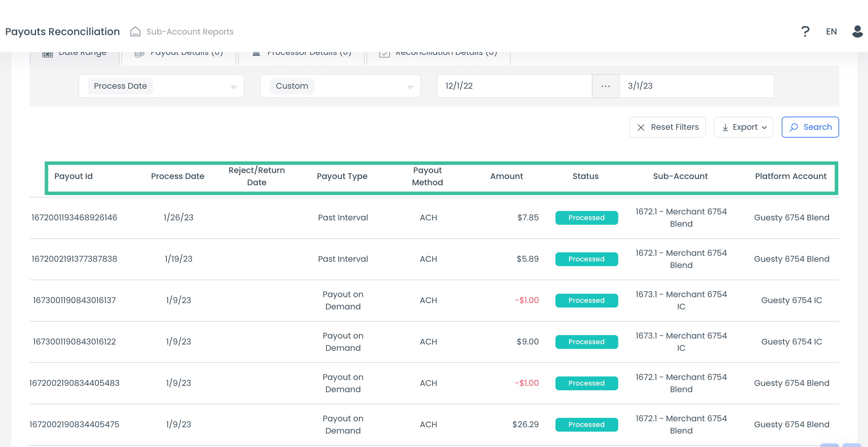
Task: Click the Reset Filters button
Action: click(667, 127)
